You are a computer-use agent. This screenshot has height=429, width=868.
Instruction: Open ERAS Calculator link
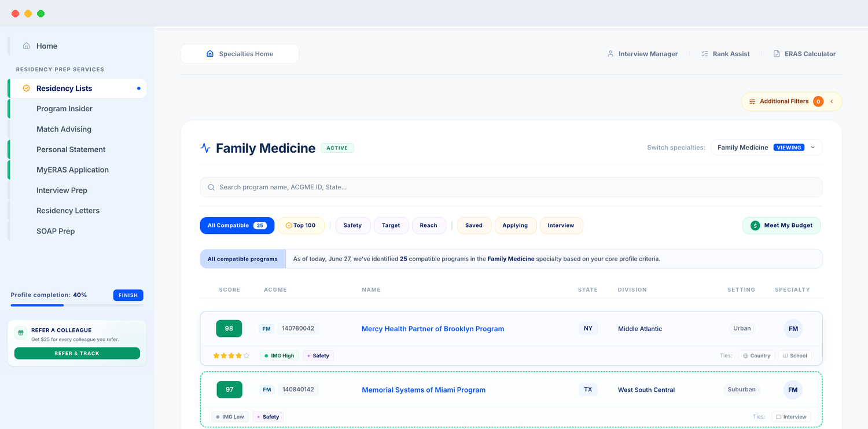[x=804, y=54]
